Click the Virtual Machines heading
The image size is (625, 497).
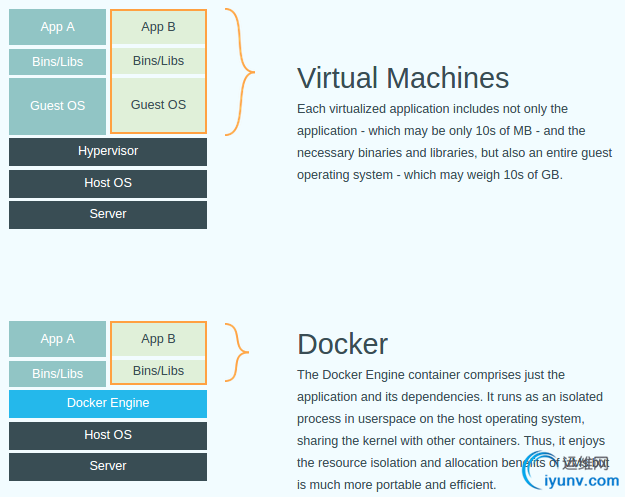(403, 78)
